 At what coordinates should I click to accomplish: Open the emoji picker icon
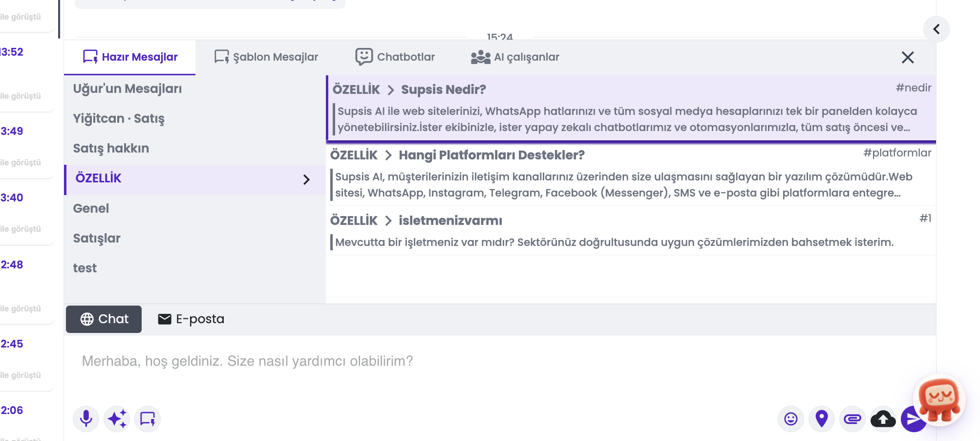tap(790, 419)
